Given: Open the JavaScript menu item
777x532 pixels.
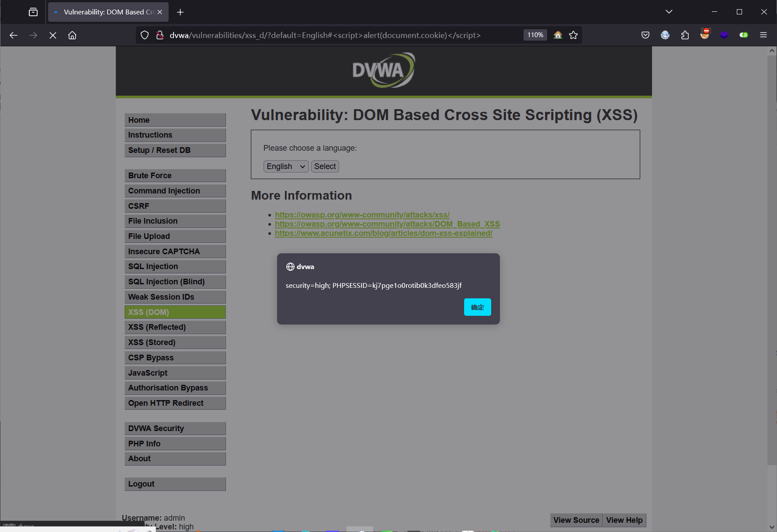Looking at the screenshot, I should pos(175,373).
